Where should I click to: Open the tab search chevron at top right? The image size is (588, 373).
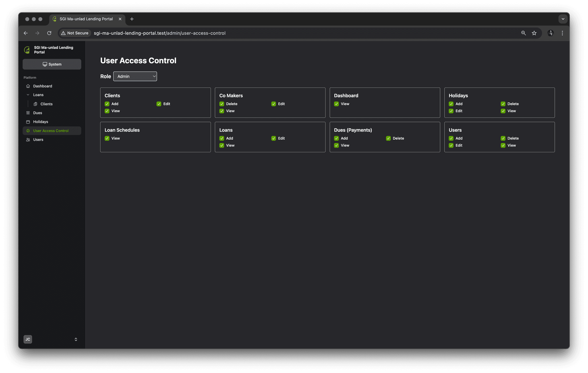(563, 19)
